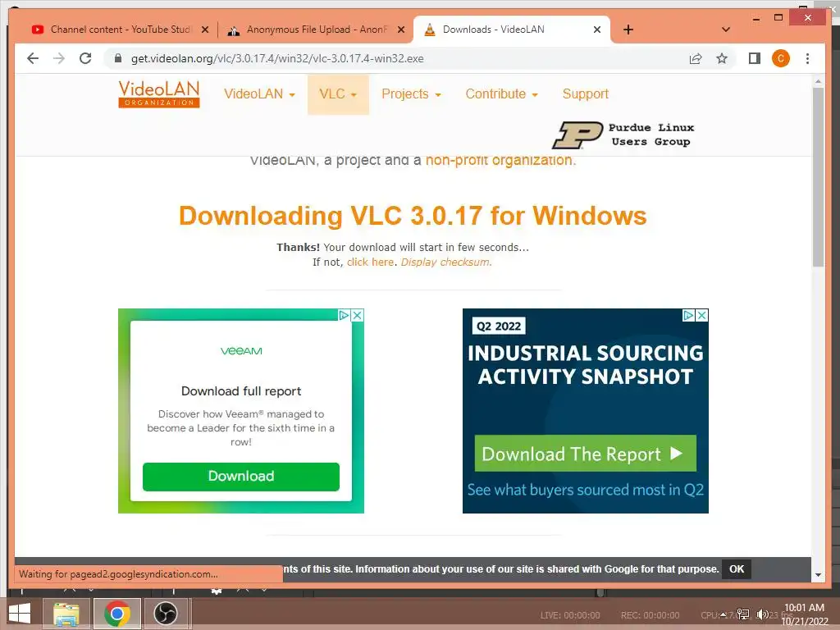Share this page using the share icon
840x630 pixels.
(x=696, y=58)
